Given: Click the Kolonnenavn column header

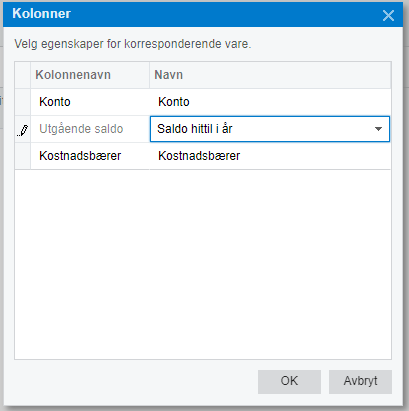Looking at the screenshot, I should click(90, 75).
